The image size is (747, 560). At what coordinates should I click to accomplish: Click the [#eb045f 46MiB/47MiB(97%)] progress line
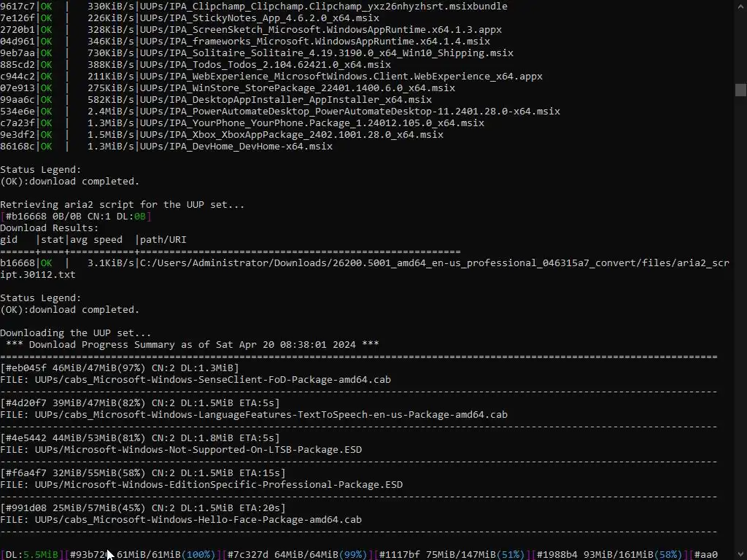click(x=120, y=368)
